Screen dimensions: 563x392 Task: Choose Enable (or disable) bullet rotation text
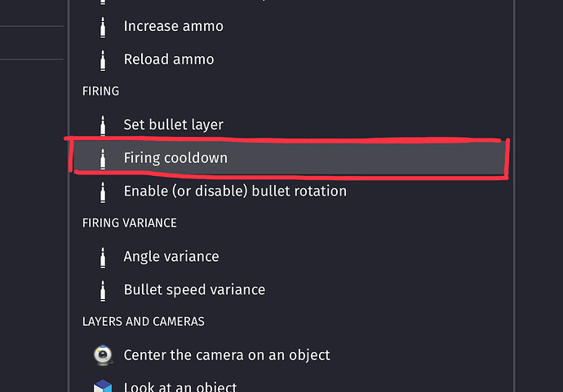[235, 192]
